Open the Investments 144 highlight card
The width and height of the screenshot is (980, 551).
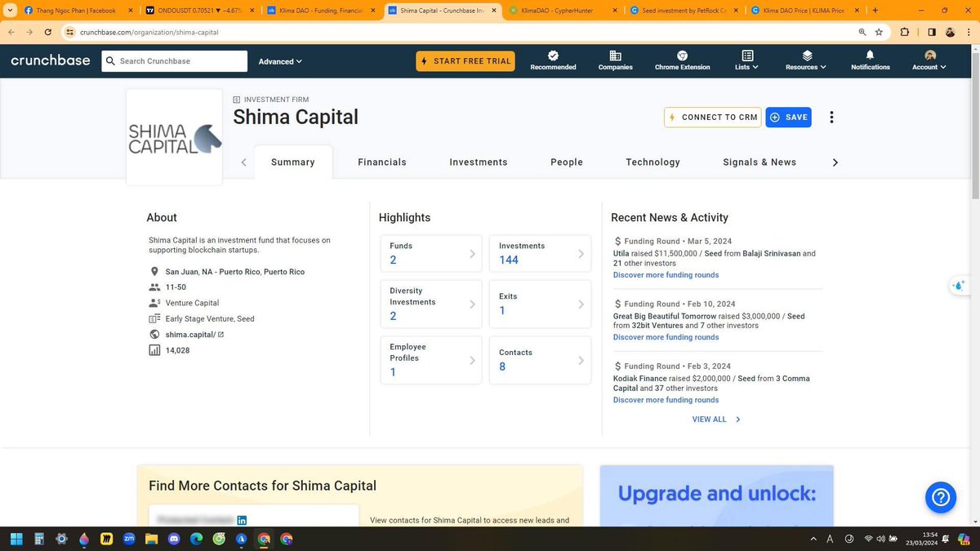point(540,253)
